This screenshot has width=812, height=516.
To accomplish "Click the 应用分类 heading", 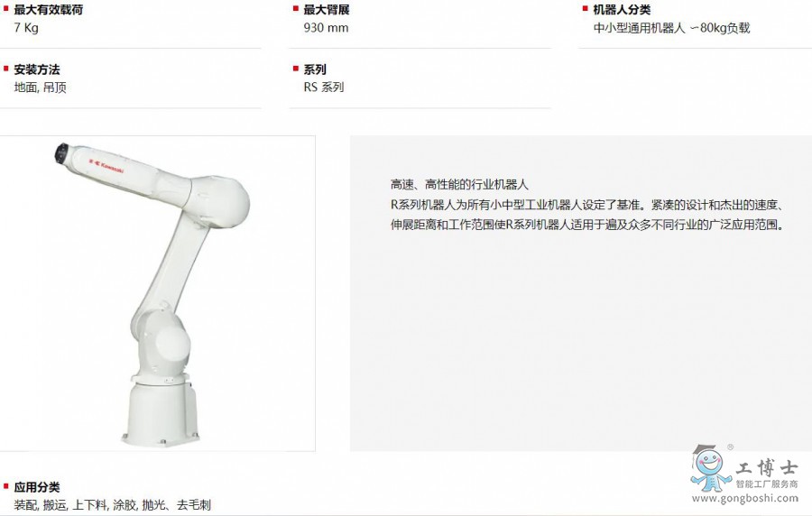I will (37, 487).
